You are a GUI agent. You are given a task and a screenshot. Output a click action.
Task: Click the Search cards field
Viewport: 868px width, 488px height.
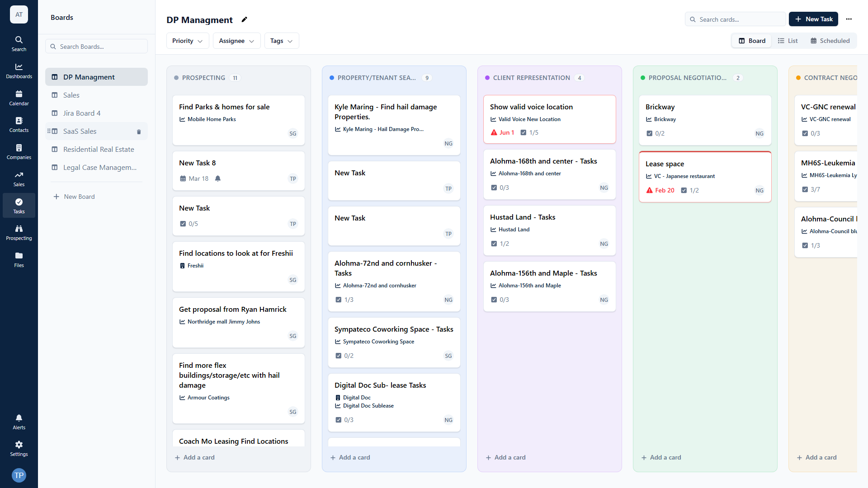[x=736, y=19]
